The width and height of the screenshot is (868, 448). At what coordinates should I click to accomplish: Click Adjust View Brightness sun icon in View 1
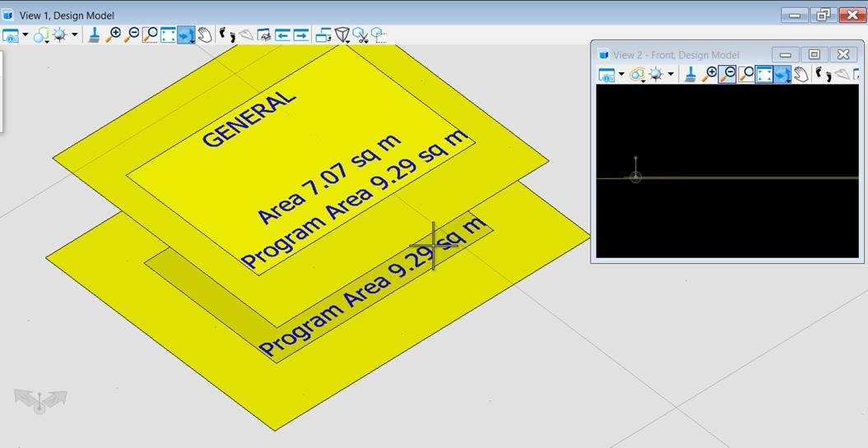pyautogui.click(x=59, y=35)
